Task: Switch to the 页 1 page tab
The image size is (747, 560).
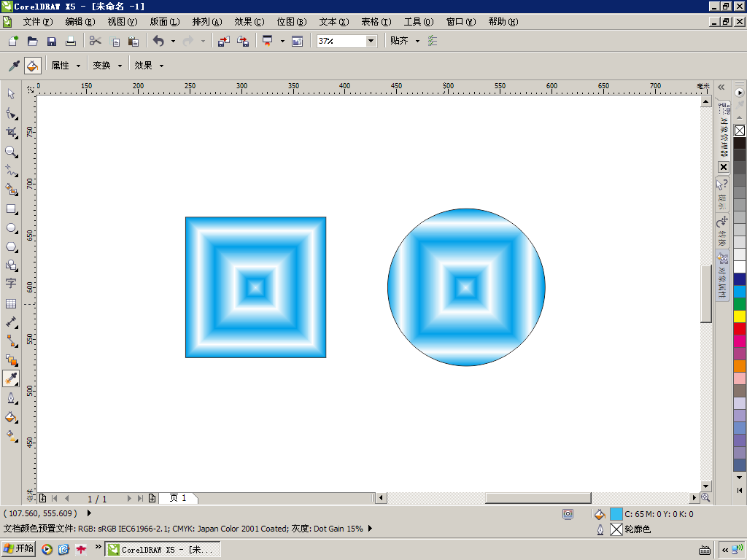Action: pos(178,498)
